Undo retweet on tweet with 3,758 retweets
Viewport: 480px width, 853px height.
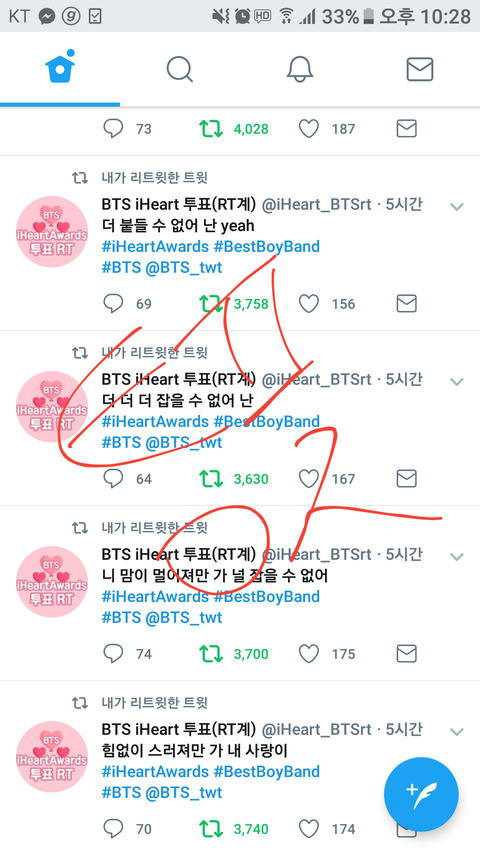[211, 304]
